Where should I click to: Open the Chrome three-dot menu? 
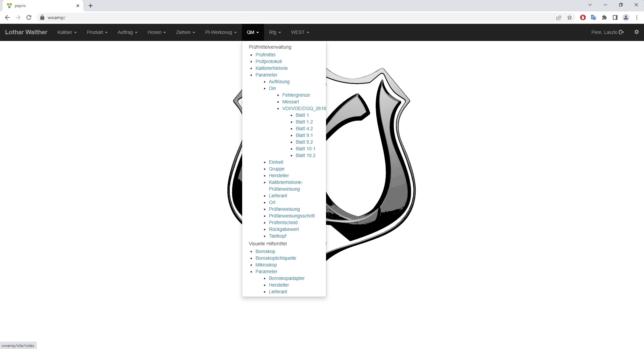coord(637,17)
